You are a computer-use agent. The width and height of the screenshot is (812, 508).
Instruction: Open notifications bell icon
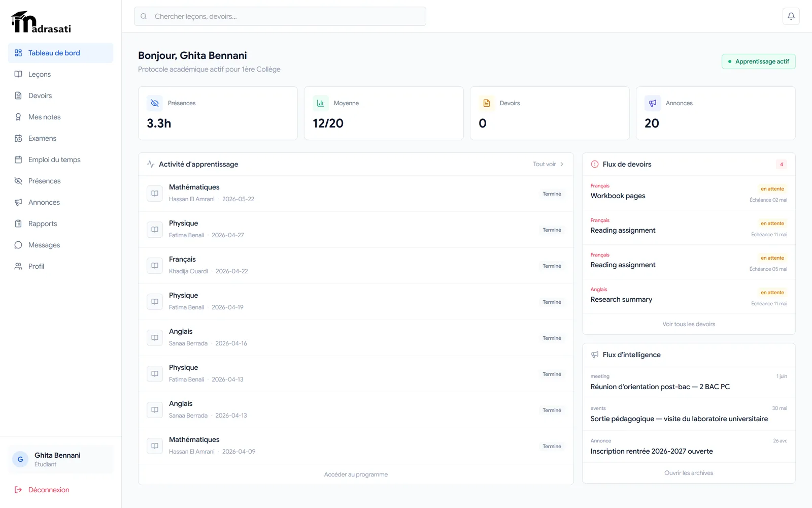coord(791,16)
